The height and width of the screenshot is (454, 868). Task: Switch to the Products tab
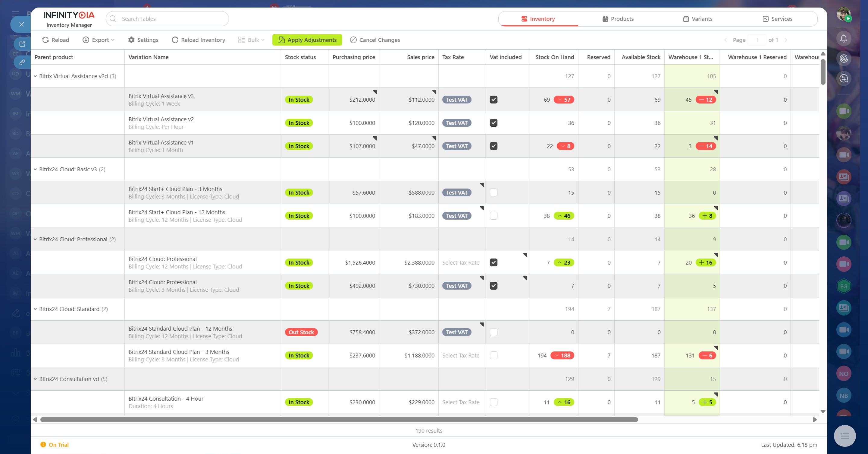tap(618, 19)
